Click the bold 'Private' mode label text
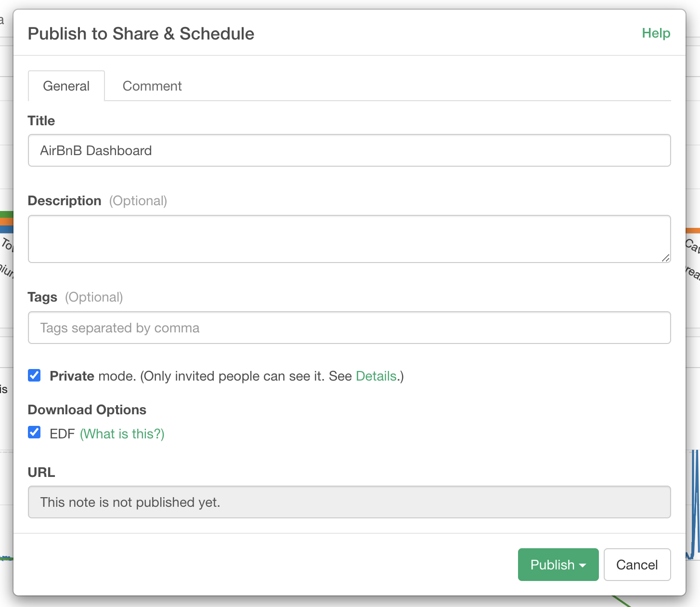The height and width of the screenshot is (607, 700). [72, 376]
